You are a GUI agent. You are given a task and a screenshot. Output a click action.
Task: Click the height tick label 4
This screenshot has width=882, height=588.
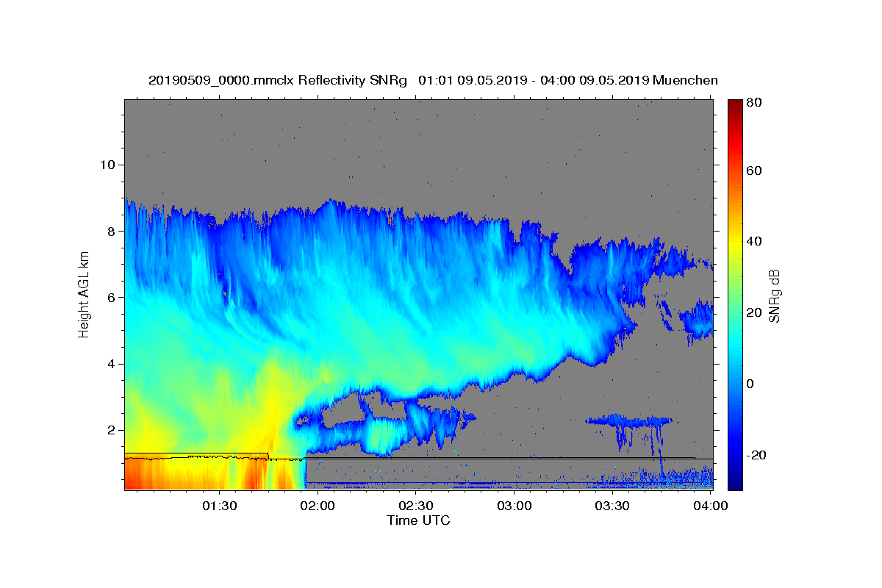[112, 364]
